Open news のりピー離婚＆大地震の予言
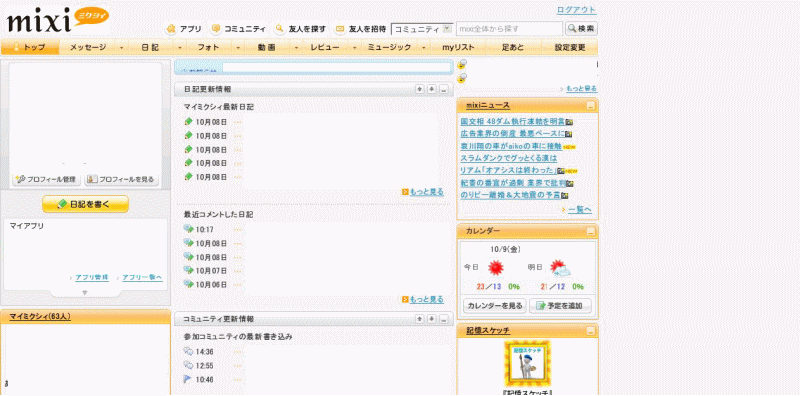Image resolution: width=800 pixels, height=396 pixels. [510, 195]
